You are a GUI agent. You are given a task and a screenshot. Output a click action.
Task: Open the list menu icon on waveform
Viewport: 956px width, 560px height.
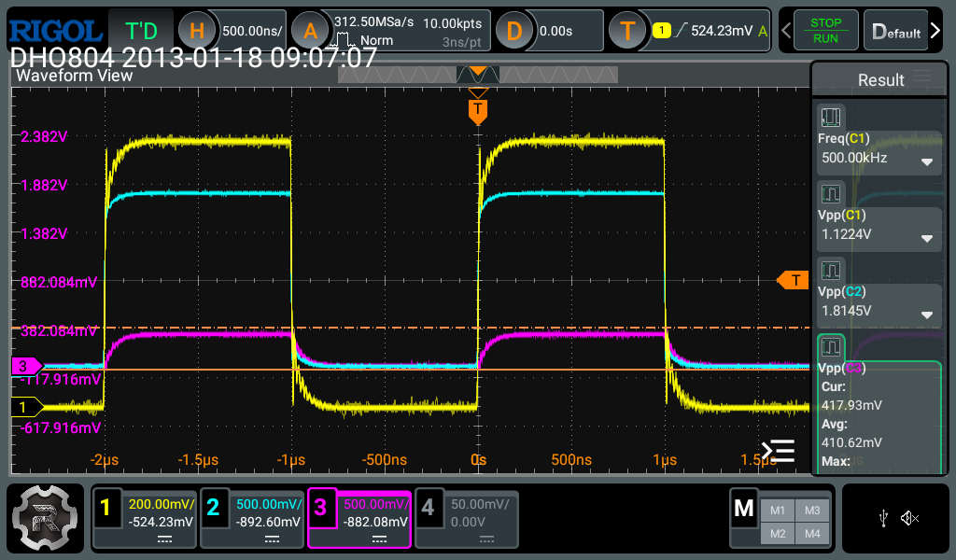click(x=778, y=452)
